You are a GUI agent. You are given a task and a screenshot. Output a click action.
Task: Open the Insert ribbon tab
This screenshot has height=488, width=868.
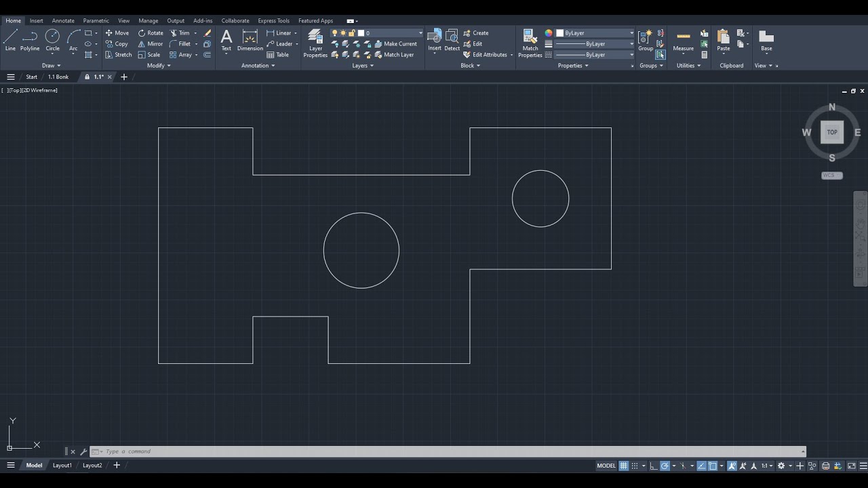click(36, 20)
